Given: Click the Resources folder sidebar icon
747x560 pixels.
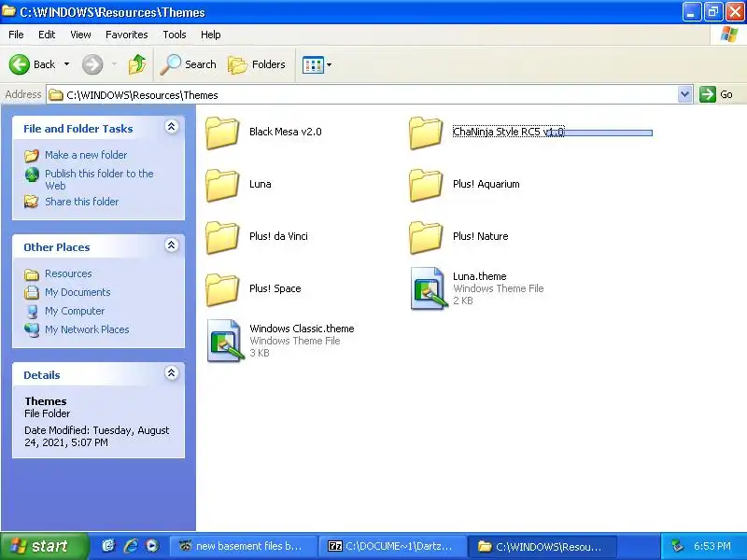Looking at the screenshot, I should (32, 274).
